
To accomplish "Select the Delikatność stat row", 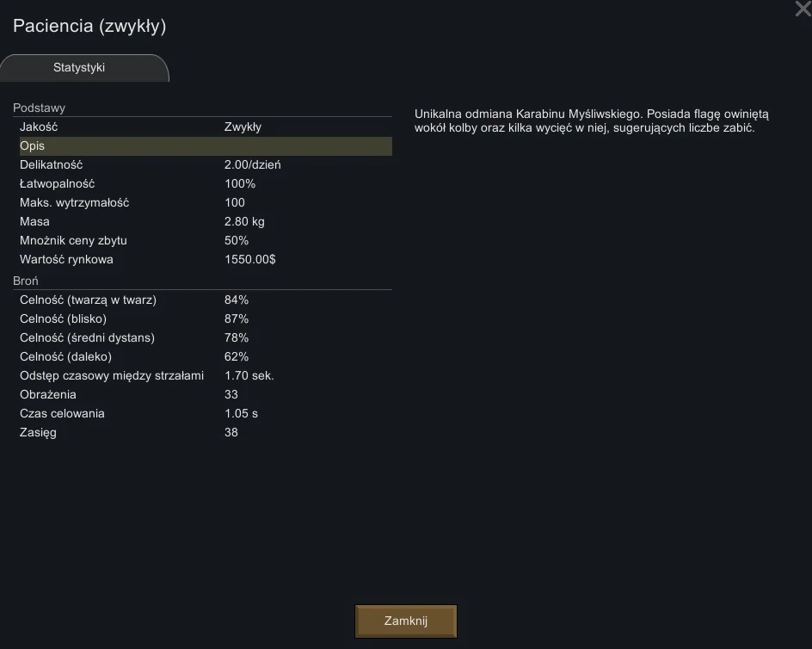I will 206,165.
